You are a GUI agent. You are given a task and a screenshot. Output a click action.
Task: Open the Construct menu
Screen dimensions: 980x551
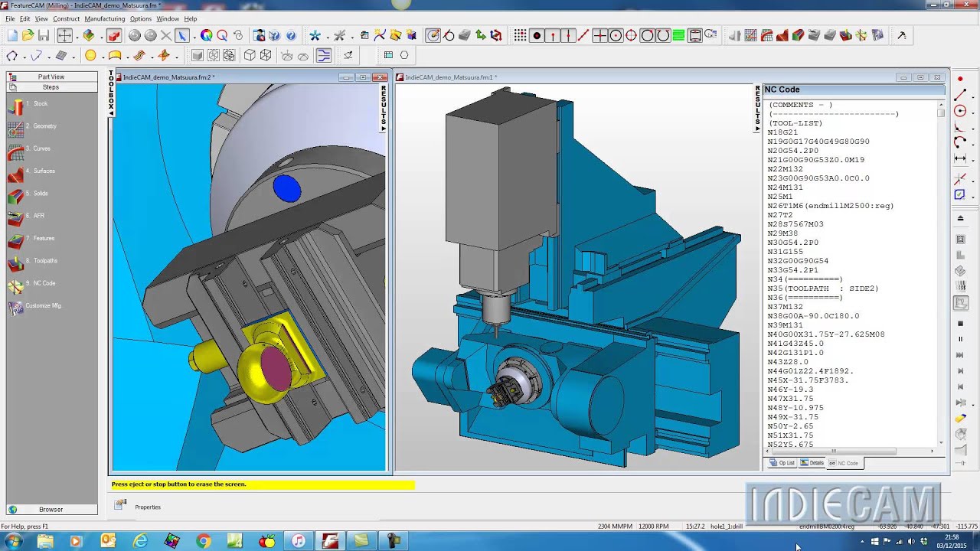(x=67, y=18)
